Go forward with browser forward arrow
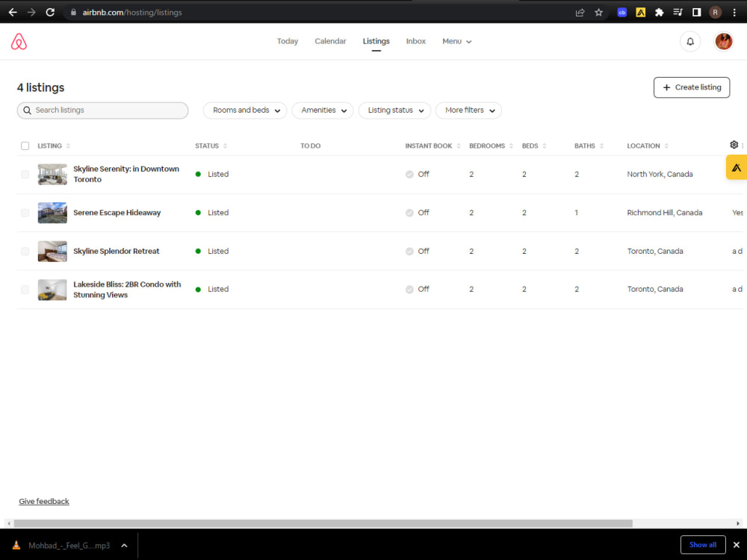The image size is (747, 560). coord(31,13)
